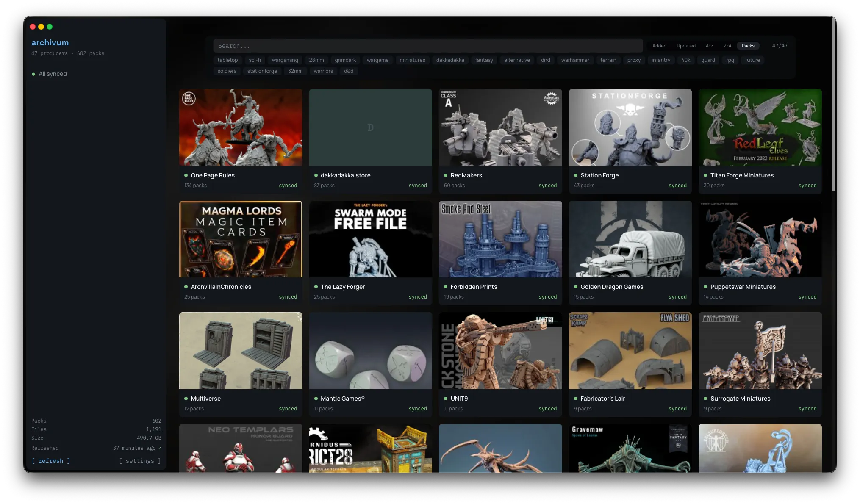Select A-Z sorting option
This screenshot has width=860, height=504.
[x=709, y=46]
